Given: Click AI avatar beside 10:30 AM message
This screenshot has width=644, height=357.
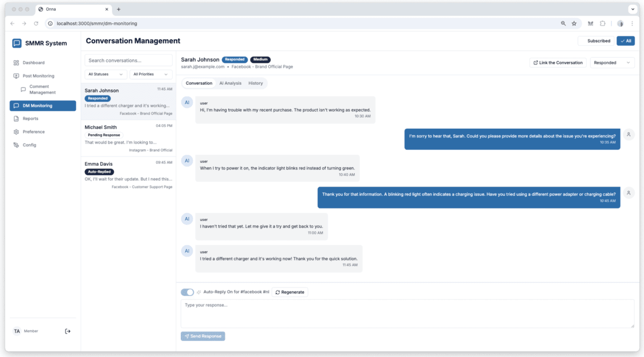Looking at the screenshot, I should pyautogui.click(x=187, y=103).
